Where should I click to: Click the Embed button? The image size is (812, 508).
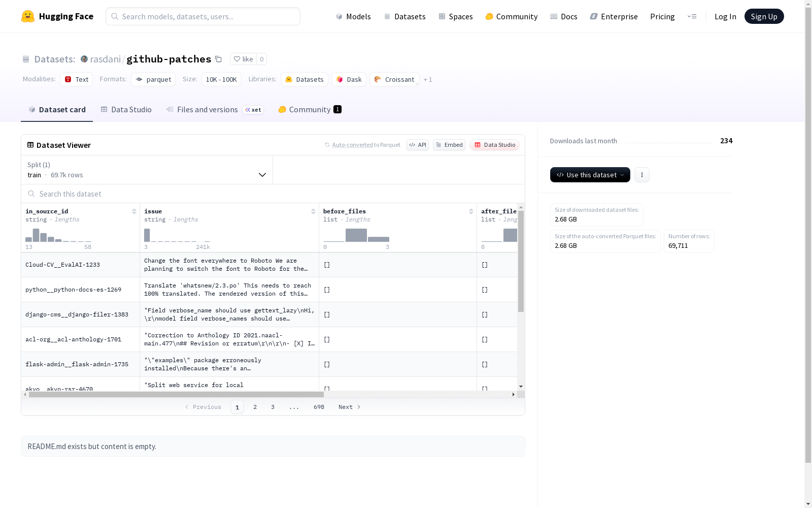449,145
